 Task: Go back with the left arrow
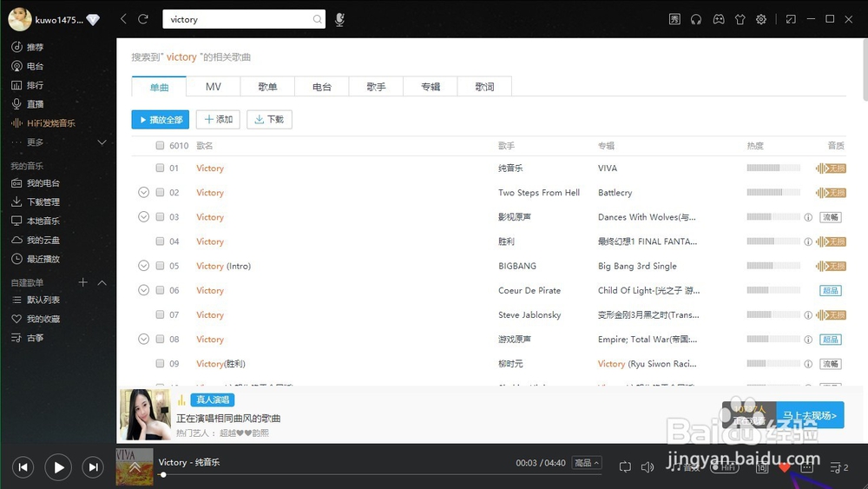click(x=123, y=19)
